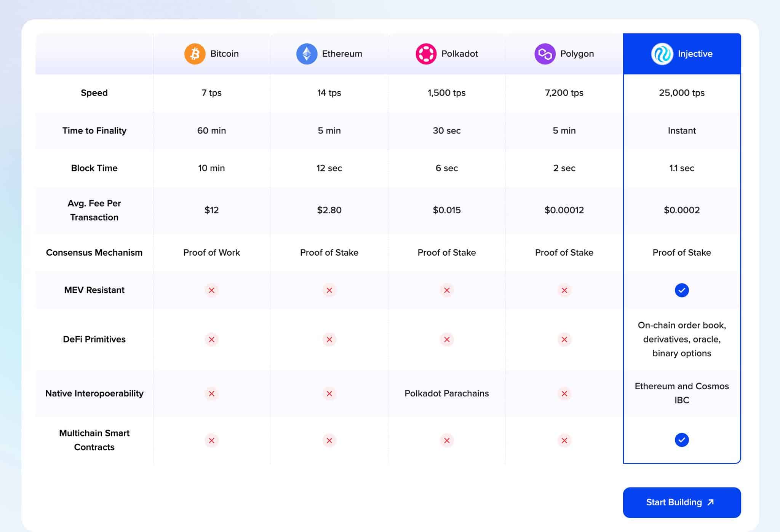Click the Speed row label

(x=94, y=93)
